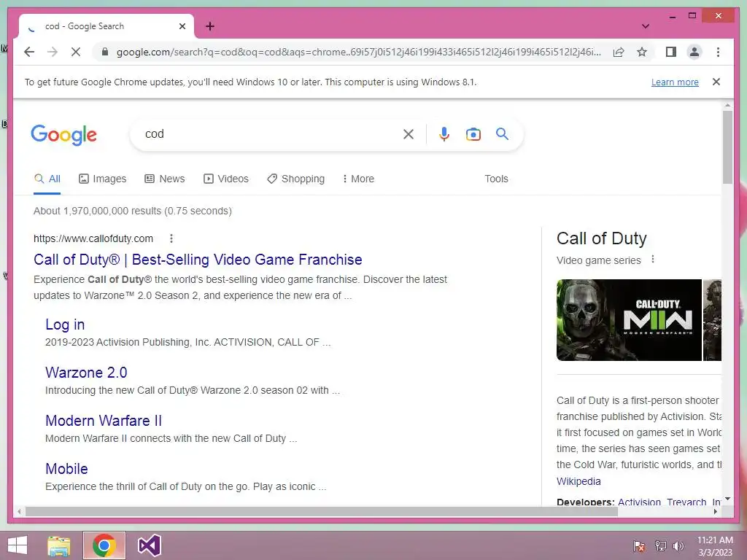Close the cod - Google Search tab
The height and width of the screenshot is (560, 747).
coord(182,26)
